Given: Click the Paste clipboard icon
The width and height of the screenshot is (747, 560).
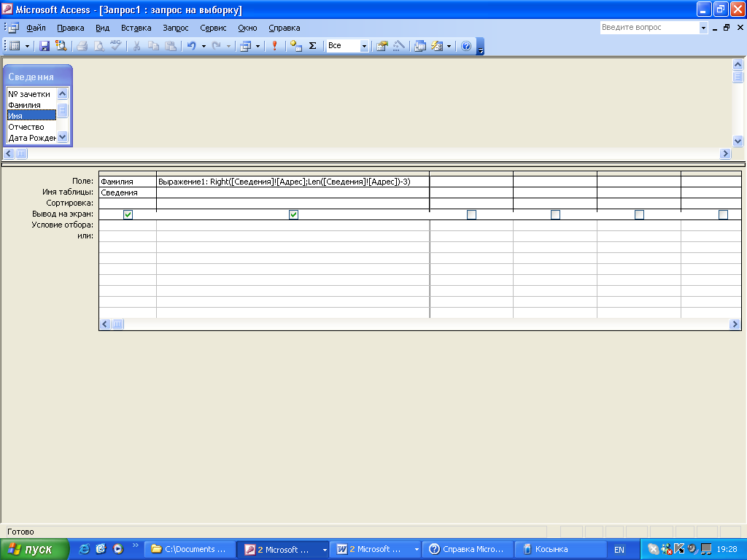Looking at the screenshot, I should click(x=170, y=46).
